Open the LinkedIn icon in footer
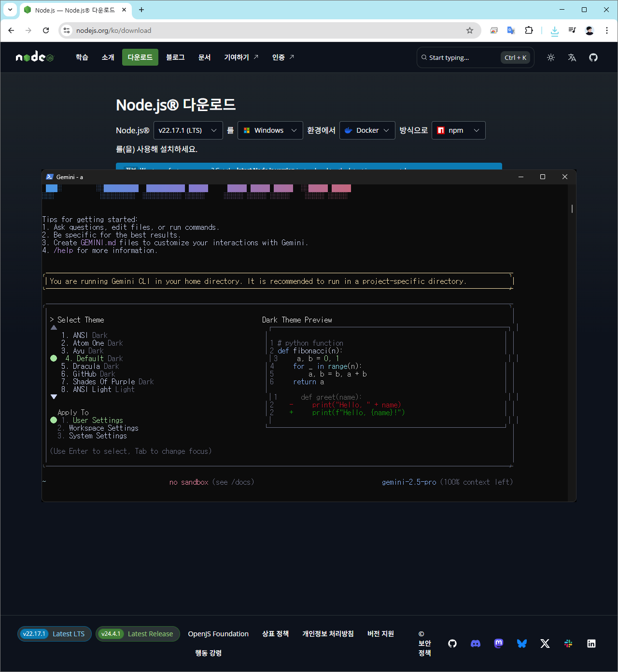The image size is (618, 672). click(x=591, y=644)
